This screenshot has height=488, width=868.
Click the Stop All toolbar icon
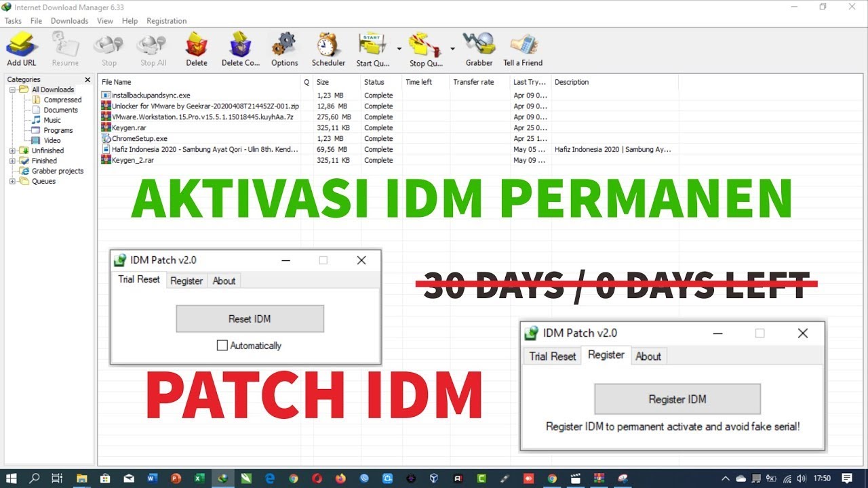coord(153,49)
